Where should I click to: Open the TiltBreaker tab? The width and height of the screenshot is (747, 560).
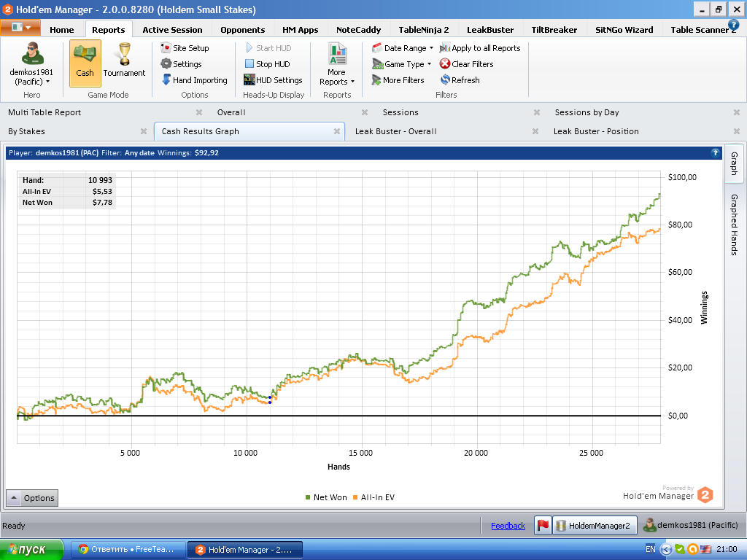point(554,29)
